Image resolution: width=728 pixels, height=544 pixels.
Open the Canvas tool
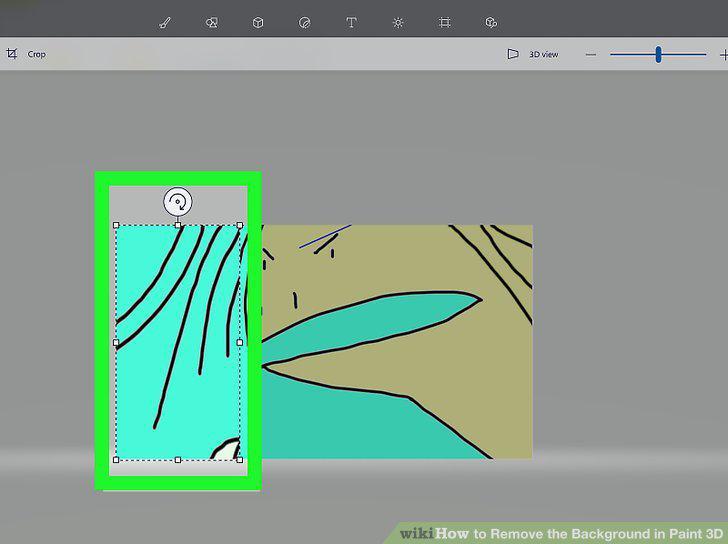[444, 23]
